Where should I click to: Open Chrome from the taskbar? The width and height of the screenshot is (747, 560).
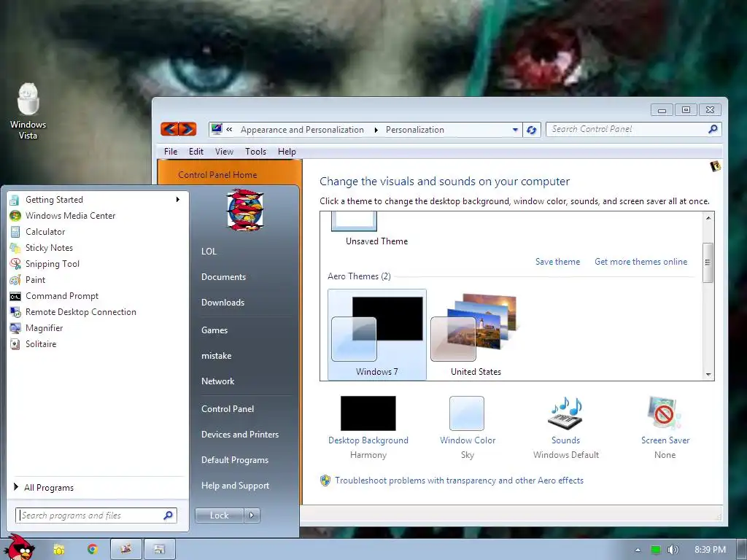93,550
